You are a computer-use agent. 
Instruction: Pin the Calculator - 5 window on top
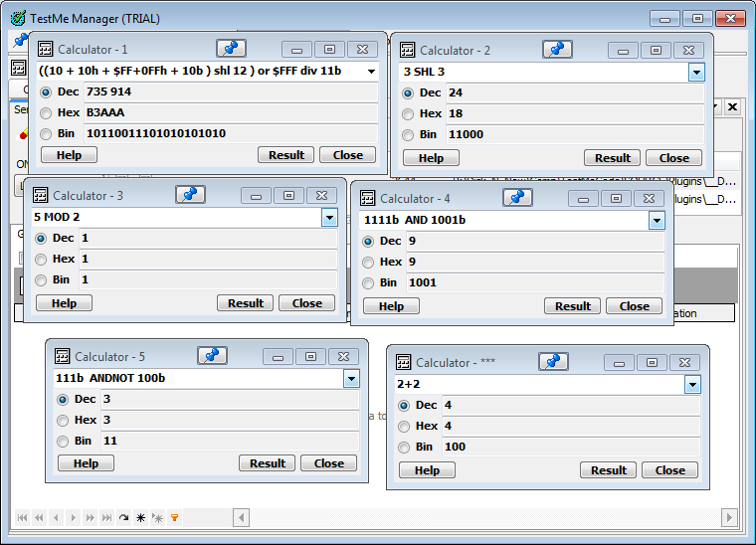point(212,356)
